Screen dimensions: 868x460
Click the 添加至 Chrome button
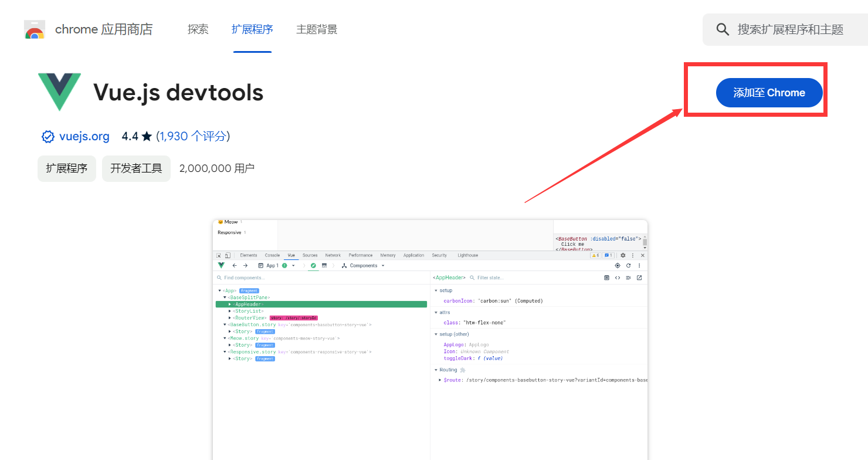[769, 92]
